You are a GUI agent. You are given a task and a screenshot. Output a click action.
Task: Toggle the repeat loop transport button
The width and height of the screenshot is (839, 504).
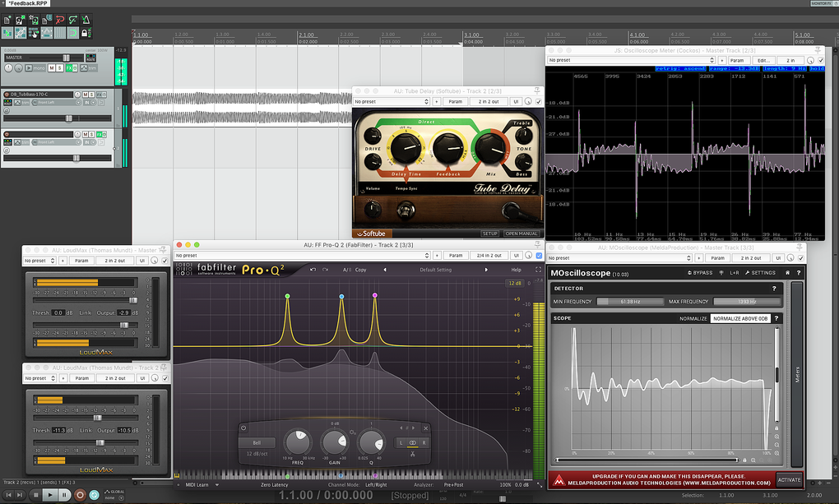[x=94, y=495]
